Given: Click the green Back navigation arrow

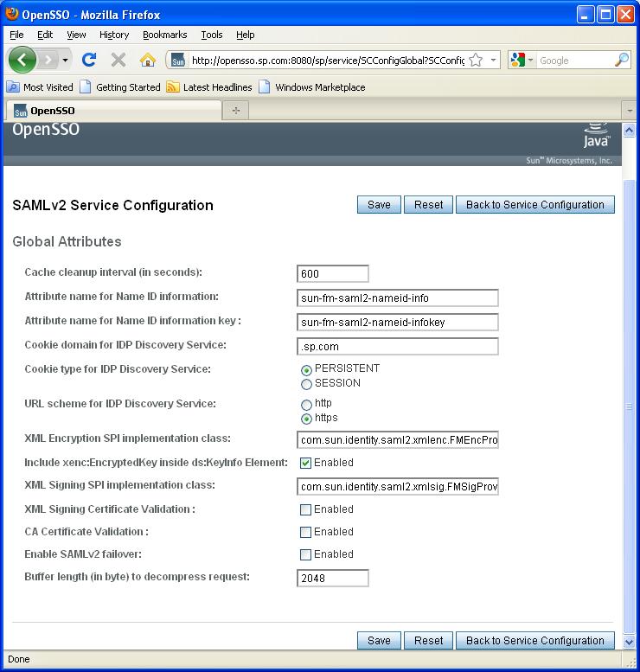Looking at the screenshot, I should [x=22, y=60].
